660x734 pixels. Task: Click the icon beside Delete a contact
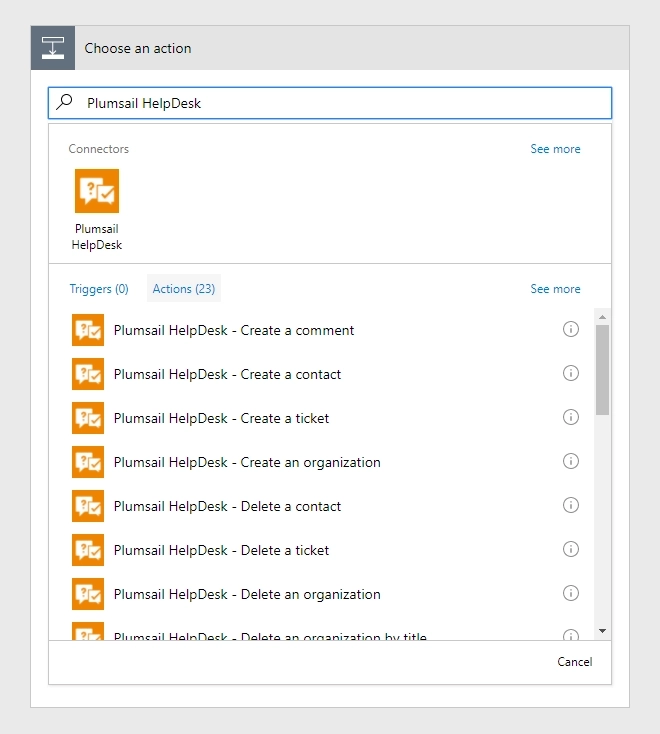point(88,506)
